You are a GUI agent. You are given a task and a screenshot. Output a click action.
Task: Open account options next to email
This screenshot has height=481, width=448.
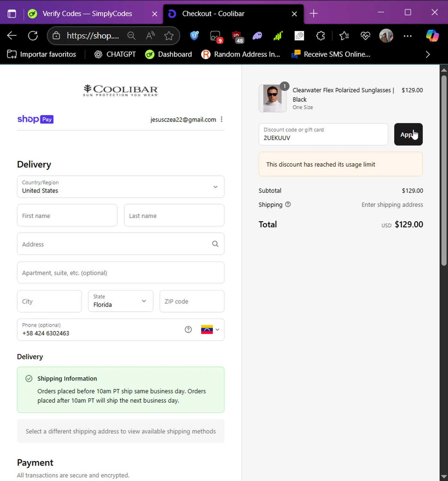[222, 119]
